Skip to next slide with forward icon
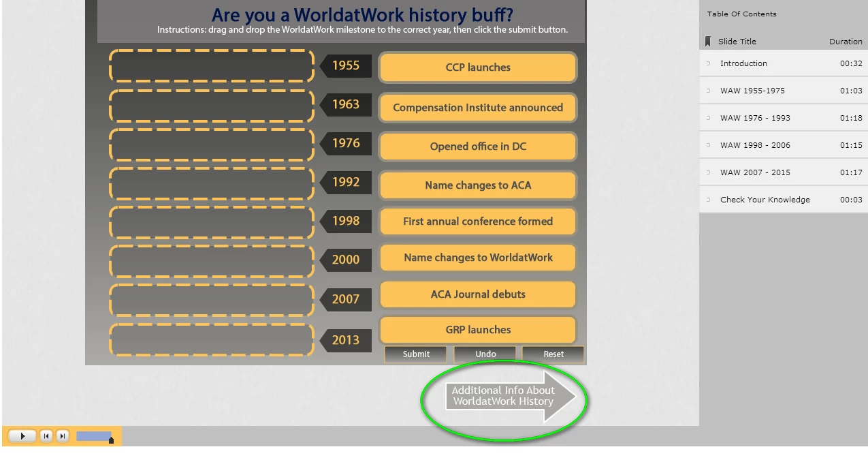The width and height of the screenshot is (868, 460). click(x=62, y=435)
